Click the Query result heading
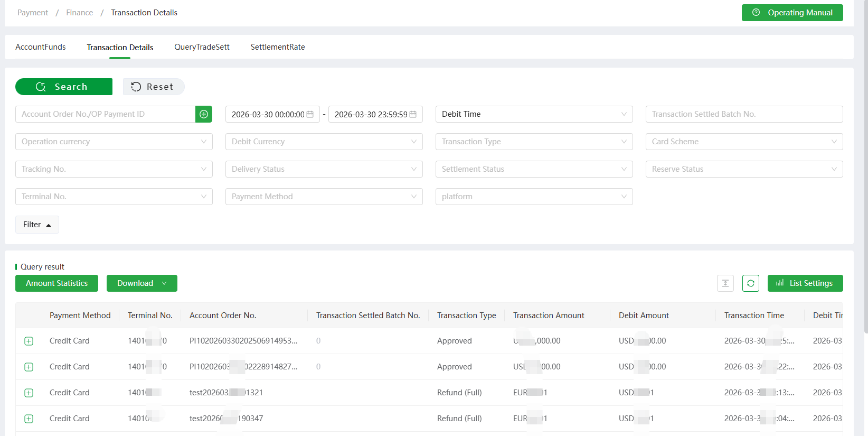This screenshot has width=868, height=436. pos(42,267)
